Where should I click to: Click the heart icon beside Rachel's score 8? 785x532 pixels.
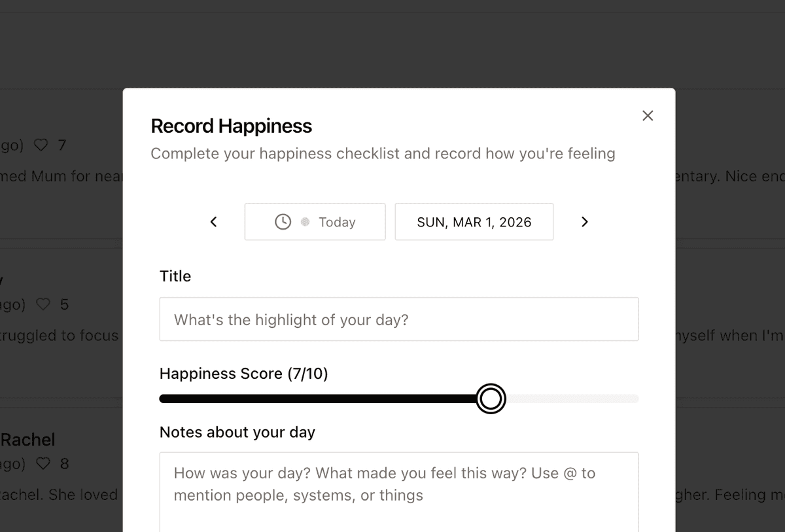click(x=43, y=463)
